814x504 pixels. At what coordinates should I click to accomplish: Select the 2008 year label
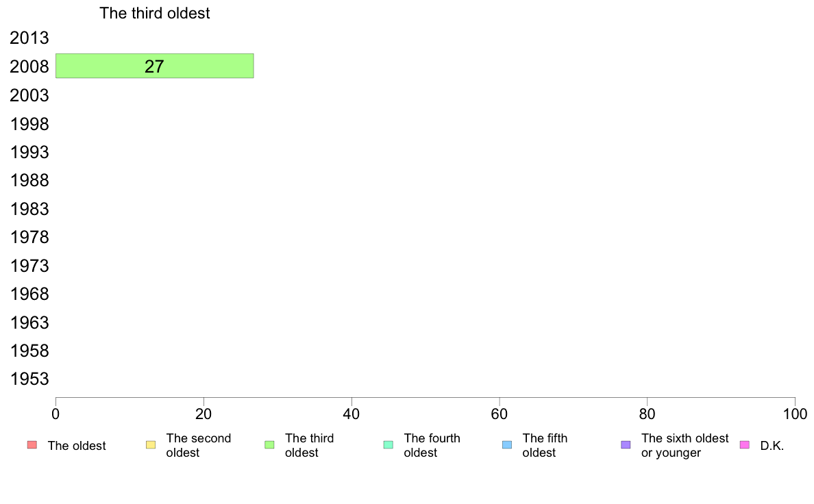point(29,66)
